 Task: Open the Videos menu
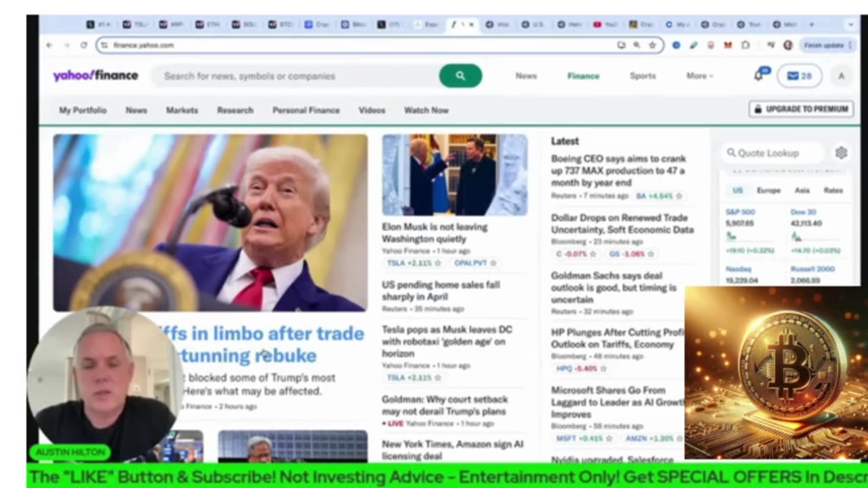372,110
